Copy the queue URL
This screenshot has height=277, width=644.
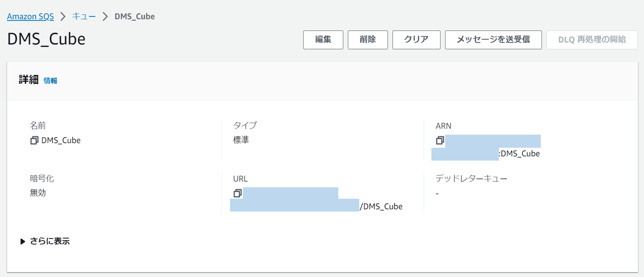[x=237, y=193]
